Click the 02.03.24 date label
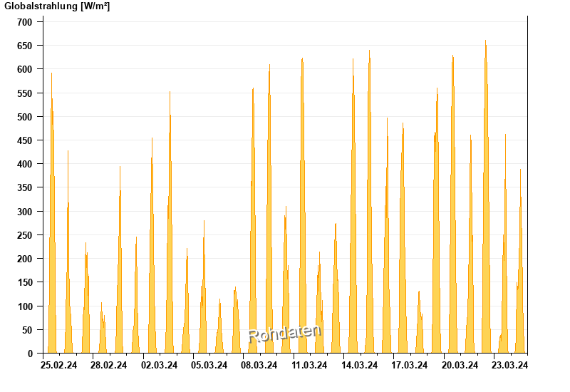Viewport: 570px width, 392px height. click(x=159, y=365)
